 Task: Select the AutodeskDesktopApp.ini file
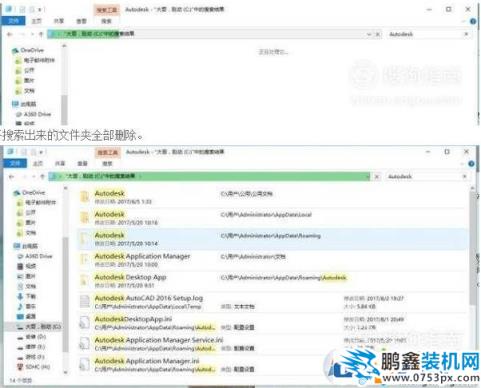coord(272,323)
